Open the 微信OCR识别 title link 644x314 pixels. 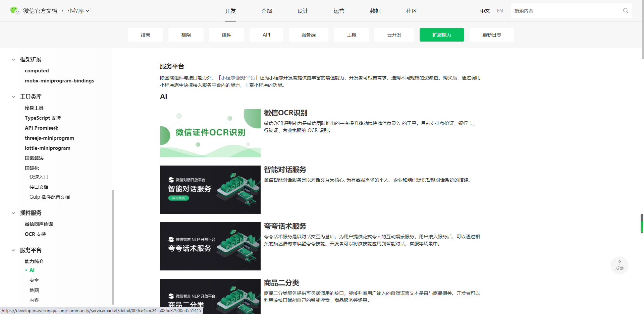(285, 113)
